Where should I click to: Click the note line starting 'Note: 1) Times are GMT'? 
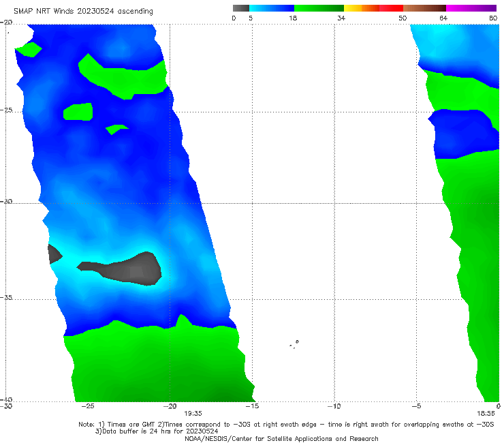[x=286, y=425]
